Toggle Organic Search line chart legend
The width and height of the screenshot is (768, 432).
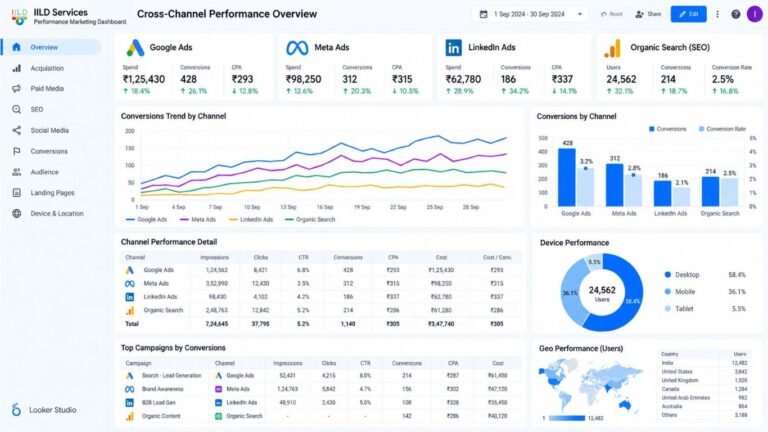(310, 219)
